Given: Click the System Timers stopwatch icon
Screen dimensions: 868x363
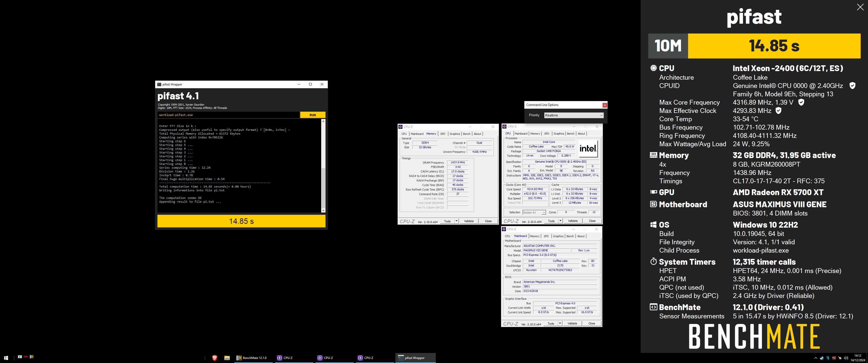Looking at the screenshot, I should (x=653, y=261).
